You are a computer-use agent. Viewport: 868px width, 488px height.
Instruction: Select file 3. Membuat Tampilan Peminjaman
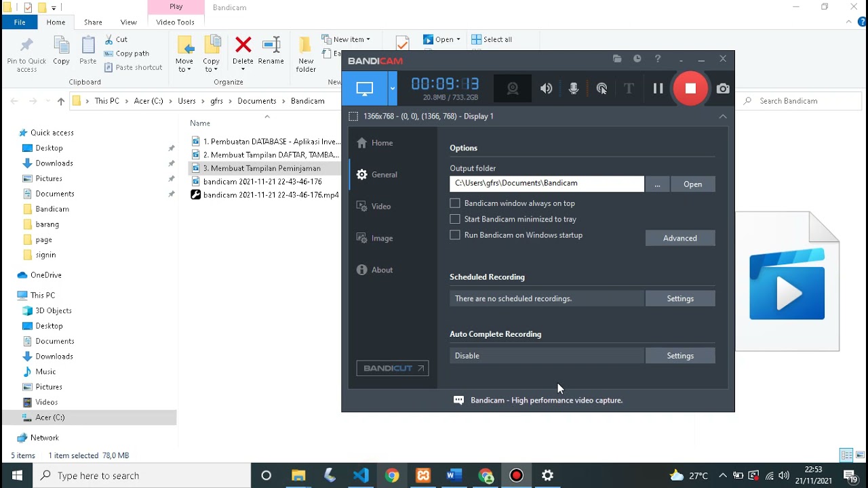tap(262, 168)
